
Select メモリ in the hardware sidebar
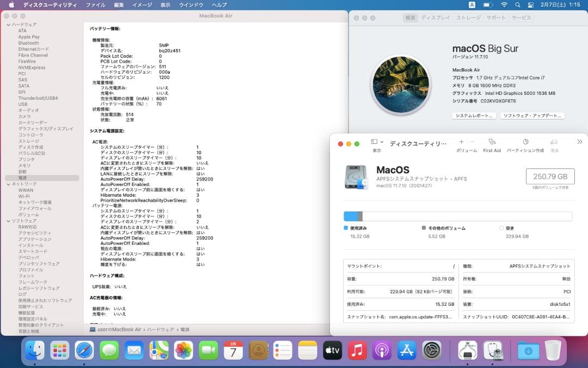(24, 165)
